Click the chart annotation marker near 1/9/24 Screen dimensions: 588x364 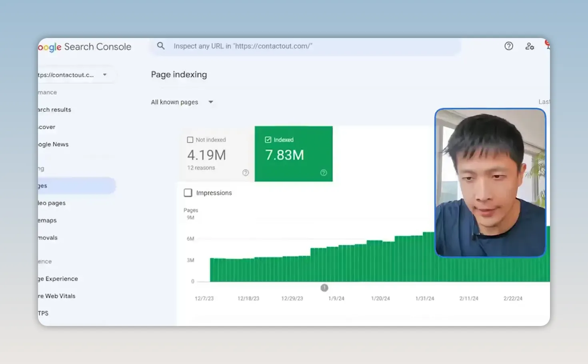[324, 288]
